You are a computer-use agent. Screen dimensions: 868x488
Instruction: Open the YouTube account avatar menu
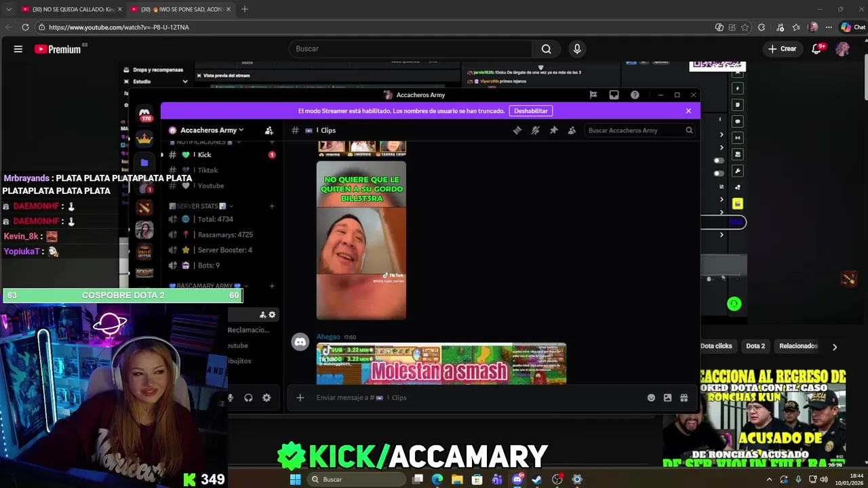[842, 49]
